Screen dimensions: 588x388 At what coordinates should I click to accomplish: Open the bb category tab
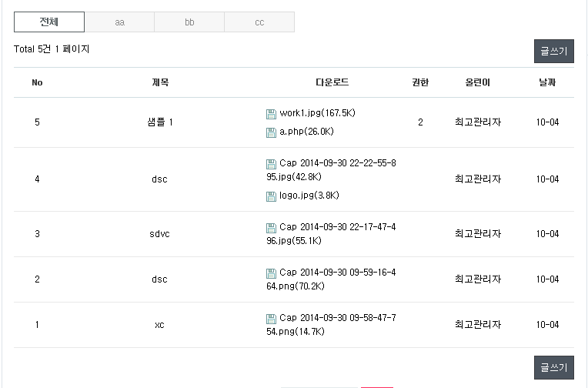pyautogui.click(x=189, y=22)
